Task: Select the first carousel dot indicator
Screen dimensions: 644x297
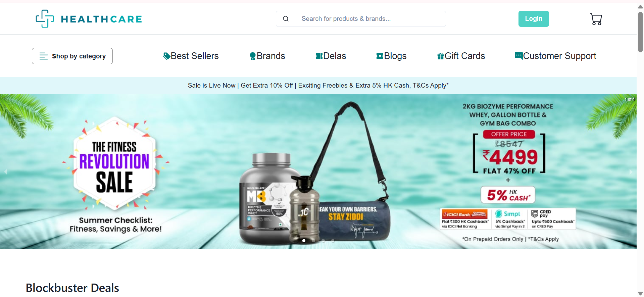Action: pyautogui.click(x=304, y=241)
